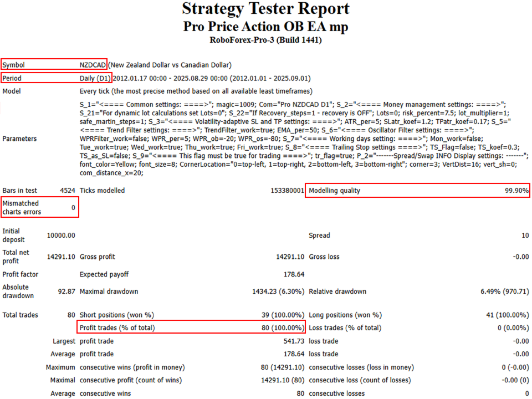This screenshot has height=399, width=532.
Task: Click the 'Spread' label
Action: (x=319, y=236)
